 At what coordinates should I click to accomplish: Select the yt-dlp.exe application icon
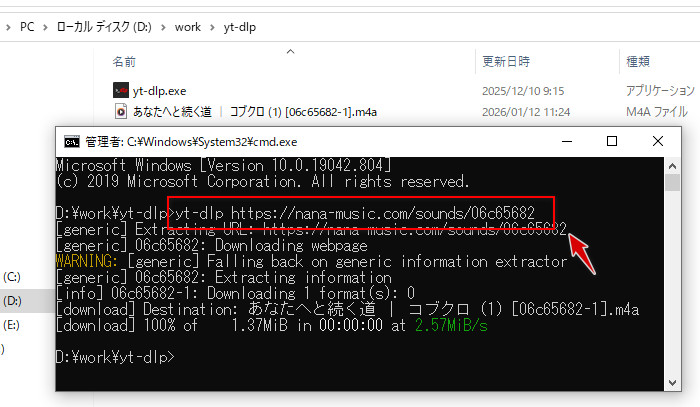(121, 90)
